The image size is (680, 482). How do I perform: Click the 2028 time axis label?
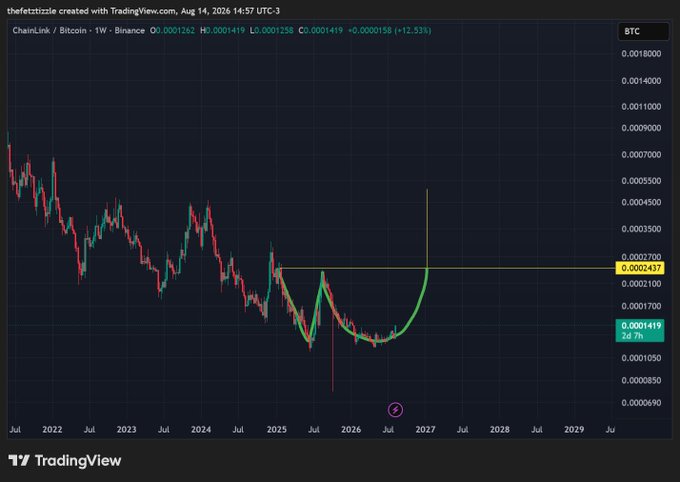[500, 430]
